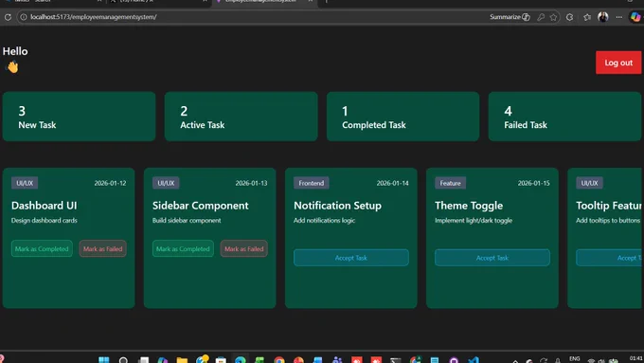Screen dimensions: 644x363
Task: Select the Failed Task summary card
Action: (564, 117)
